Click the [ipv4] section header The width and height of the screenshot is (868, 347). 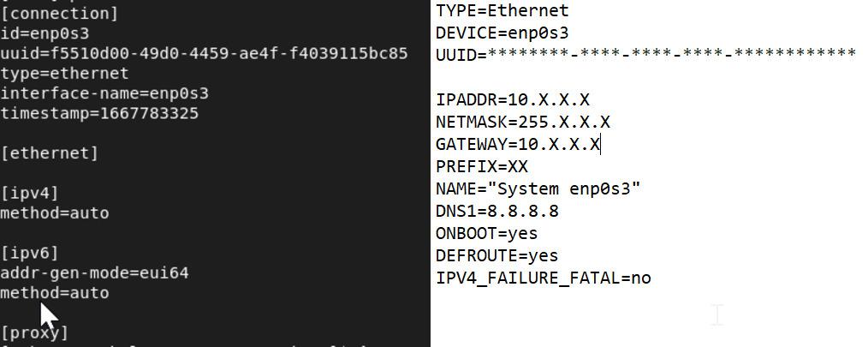[x=29, y=193]
